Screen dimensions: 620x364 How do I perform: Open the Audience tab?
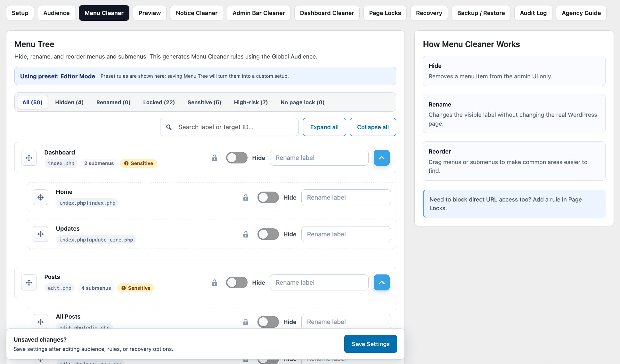(x=56, y=13)
